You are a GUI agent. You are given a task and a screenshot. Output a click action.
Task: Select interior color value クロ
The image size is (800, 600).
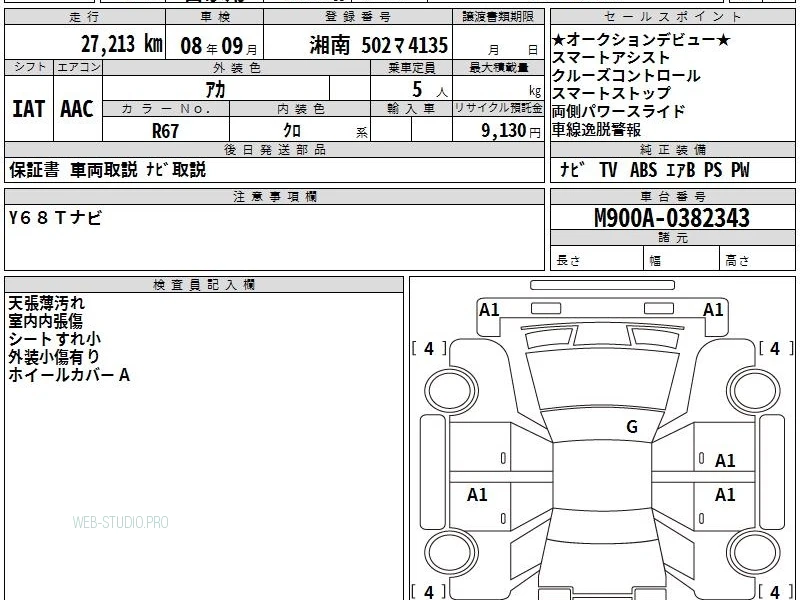tap(292, 131)
